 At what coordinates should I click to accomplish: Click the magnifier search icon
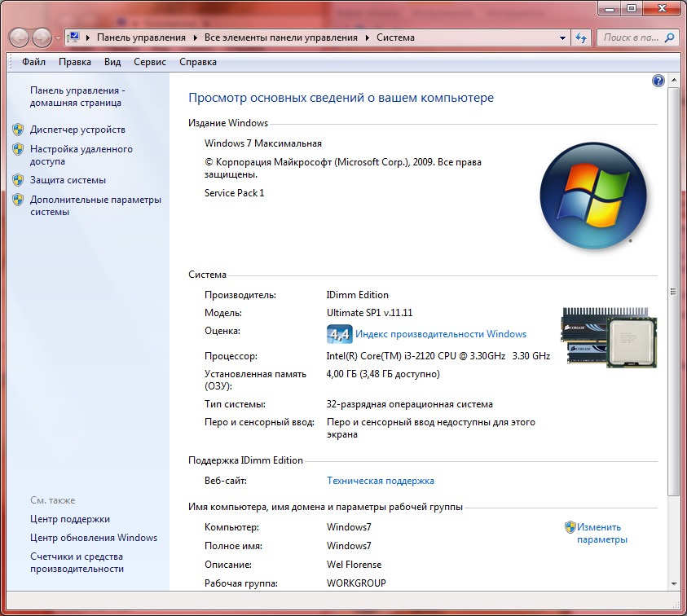(669, 37)
